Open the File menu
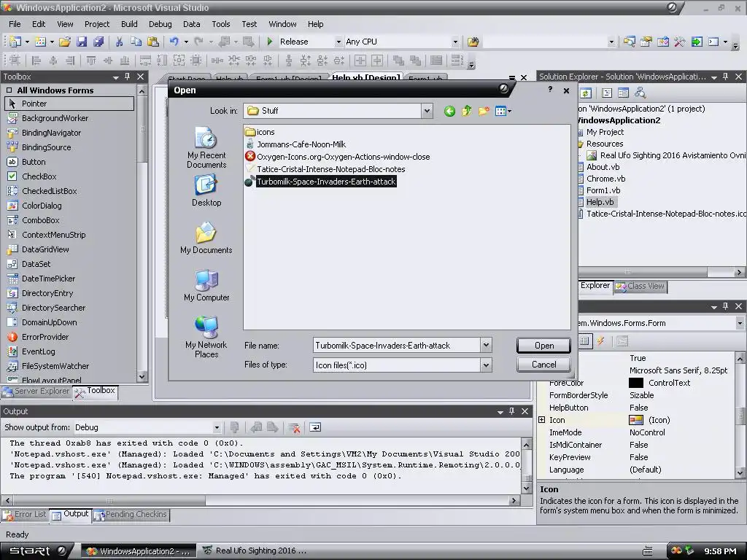This screenshot has width=747, height=560. [15, 24]
